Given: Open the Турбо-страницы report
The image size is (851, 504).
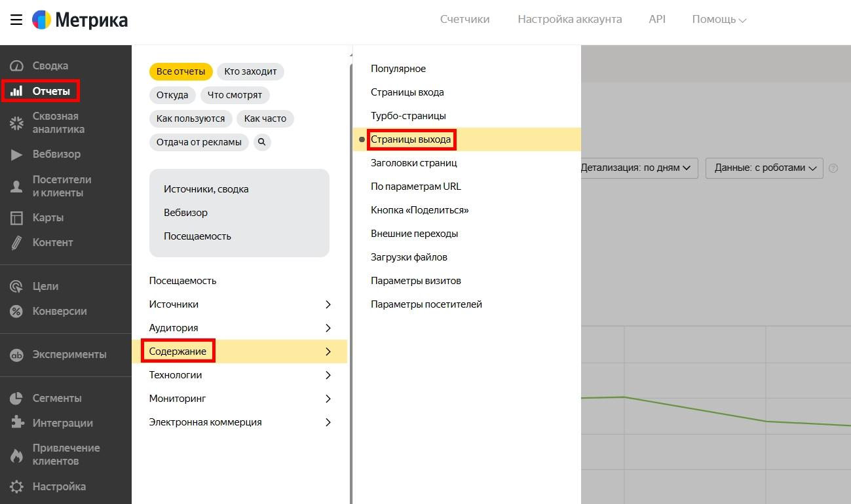Looking at the screenshot, I should pos(408,116).
